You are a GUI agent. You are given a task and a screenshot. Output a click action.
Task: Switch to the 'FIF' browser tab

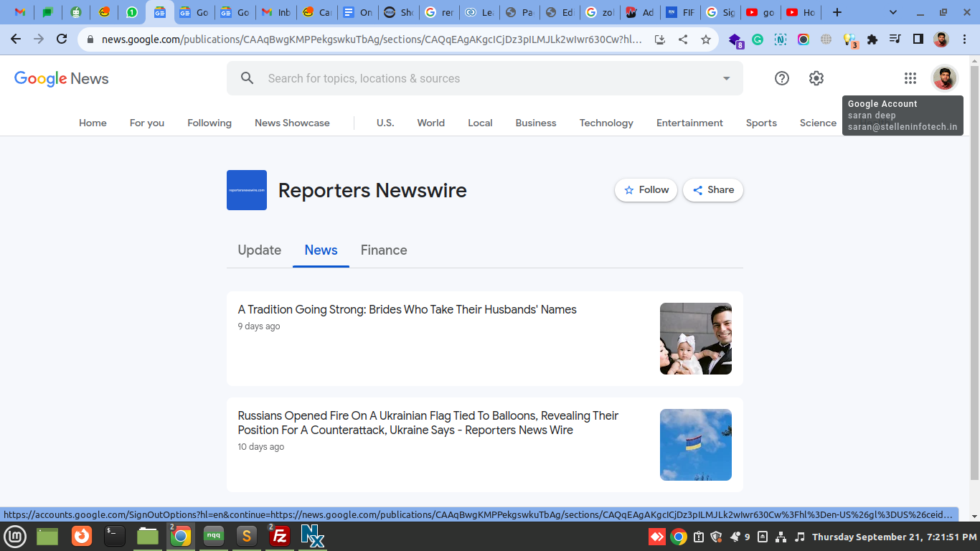(679, 12)
